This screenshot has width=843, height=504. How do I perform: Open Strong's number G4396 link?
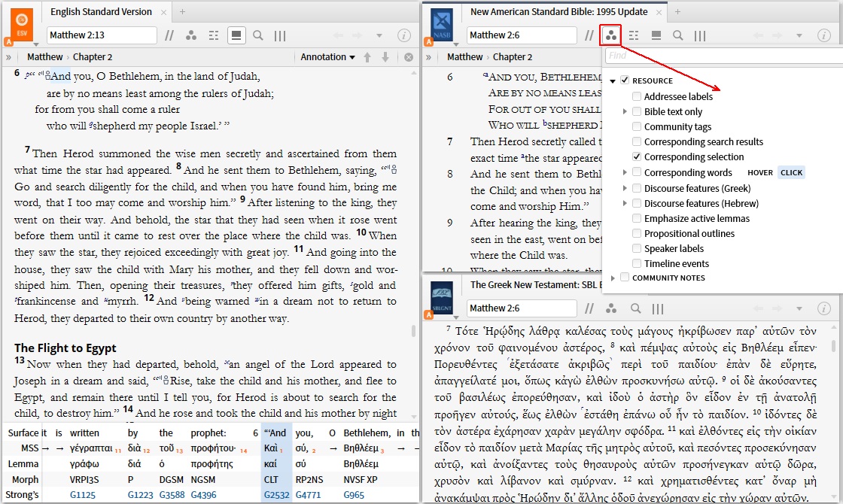[203, 495]
